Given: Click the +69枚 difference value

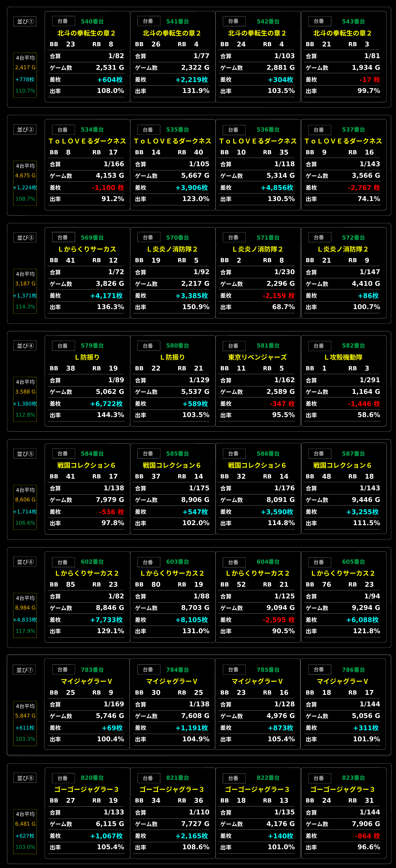Looking at the screenshot, I should tap(112, 728).
